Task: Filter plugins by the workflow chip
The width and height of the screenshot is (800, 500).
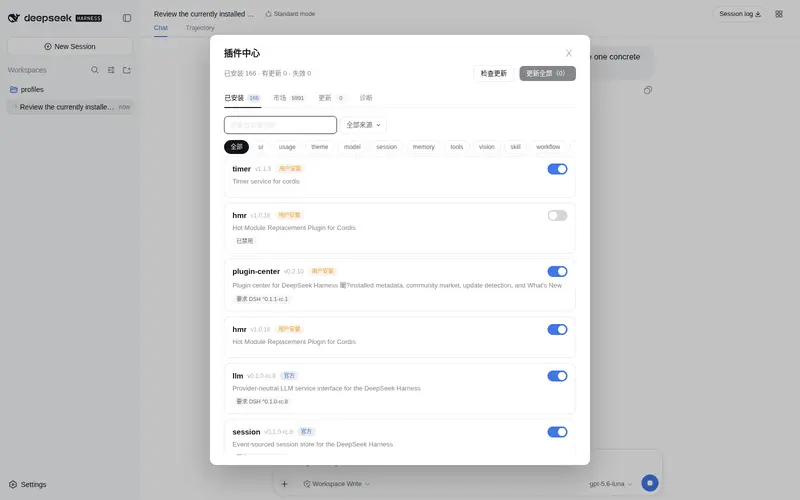Action: coord(548,147)
